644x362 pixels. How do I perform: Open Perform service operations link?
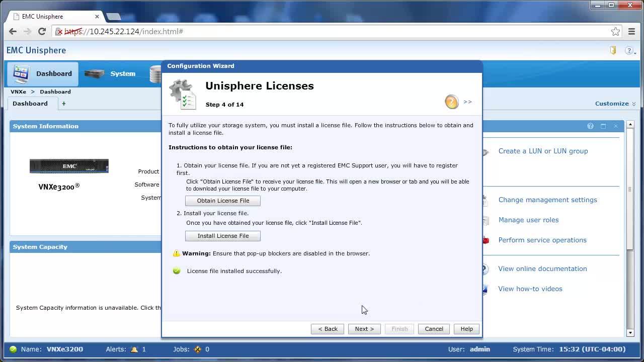542,240
